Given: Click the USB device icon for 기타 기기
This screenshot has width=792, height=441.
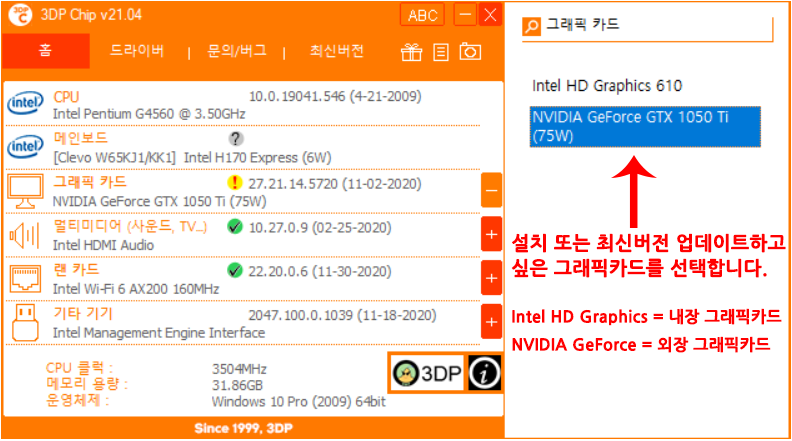Looking at the screenshot, I should point(25,322).
